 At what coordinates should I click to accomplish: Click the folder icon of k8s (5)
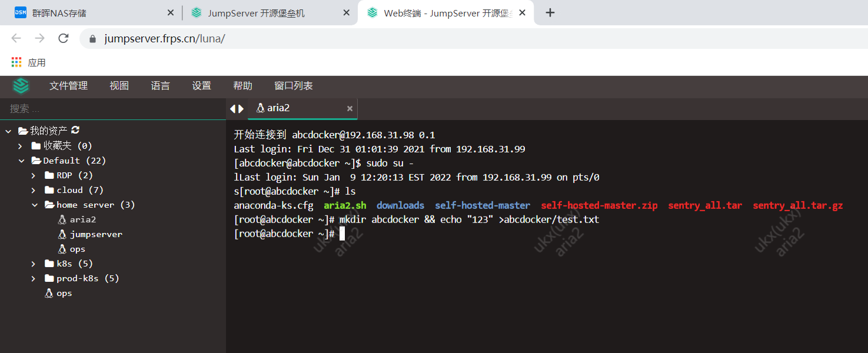[49, 264]
